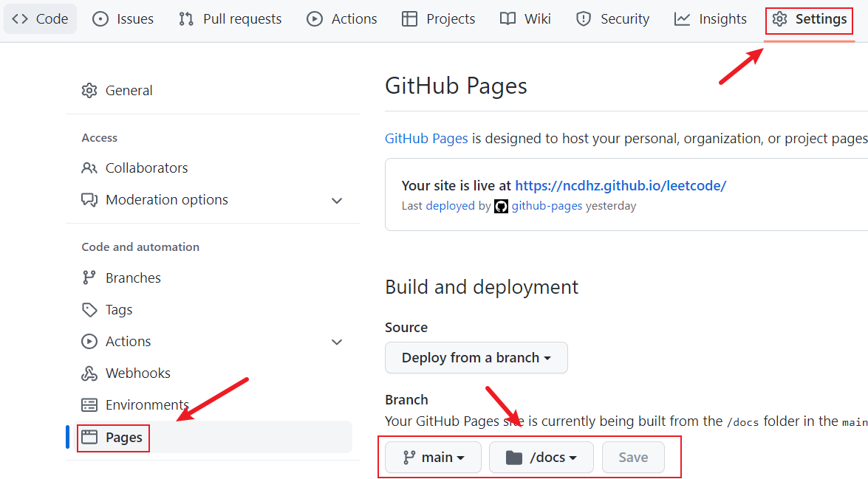Viewport: 868px width, 479px height.
Task: View the Insights tab
Action: (711, 18)
